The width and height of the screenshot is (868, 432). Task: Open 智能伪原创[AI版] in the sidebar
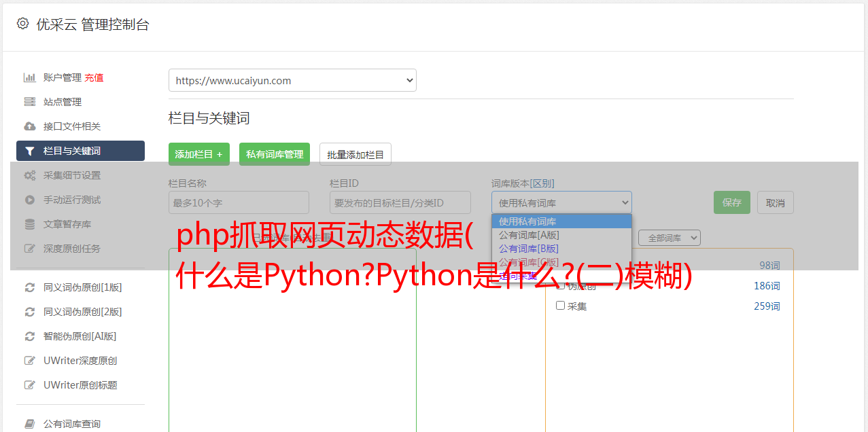(80, 336)
